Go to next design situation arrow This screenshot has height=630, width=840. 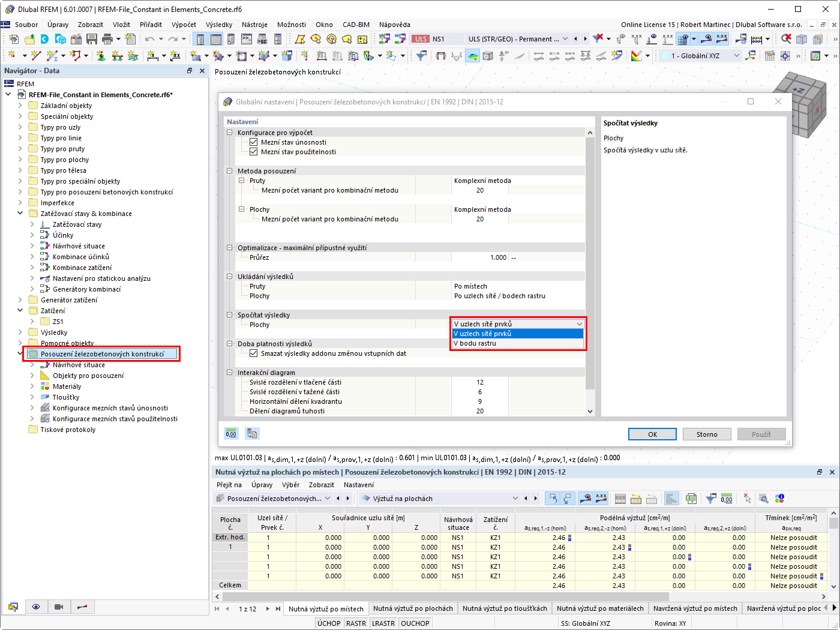click(x=586, y=39)
